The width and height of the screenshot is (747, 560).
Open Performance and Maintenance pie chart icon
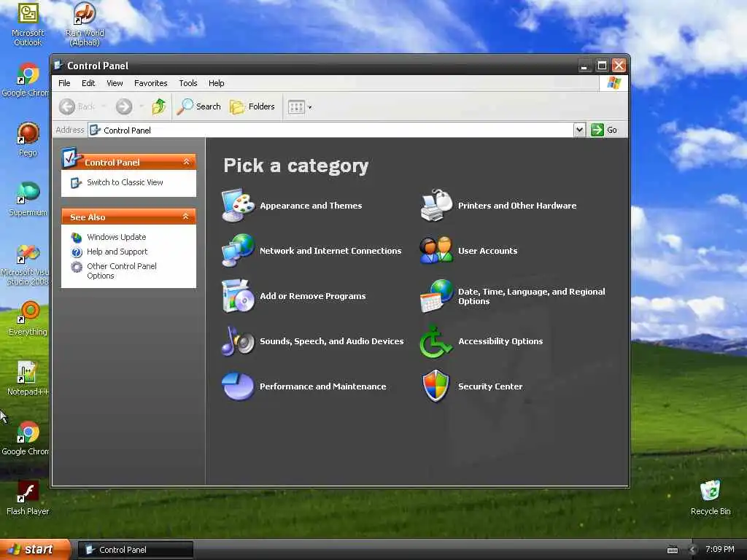click(x=238, y=386)
